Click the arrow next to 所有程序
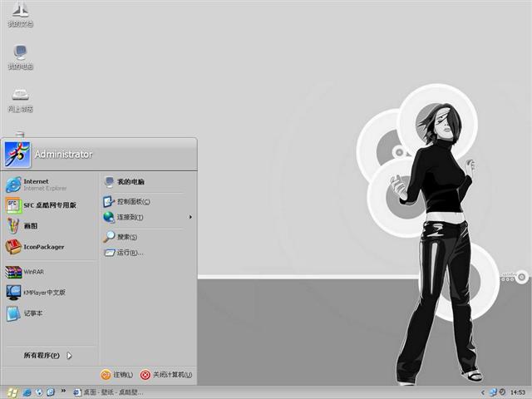The height and width of the screenshot is (399, 532). click(69, 356)
